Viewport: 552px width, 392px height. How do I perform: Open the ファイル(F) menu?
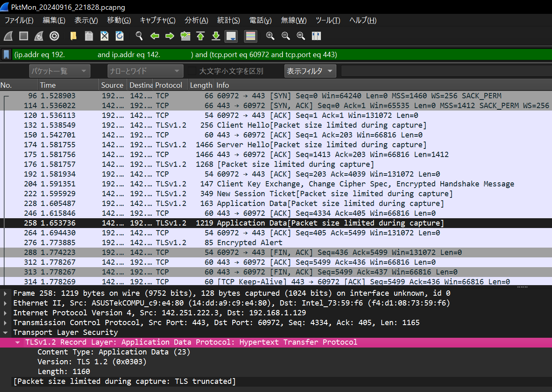19,20
